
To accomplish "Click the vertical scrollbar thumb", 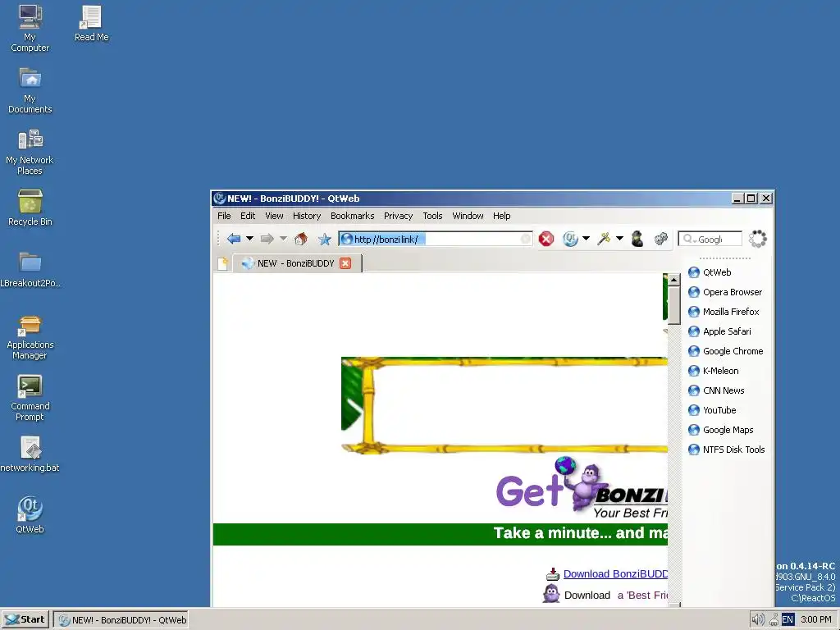I will [674, 305].
